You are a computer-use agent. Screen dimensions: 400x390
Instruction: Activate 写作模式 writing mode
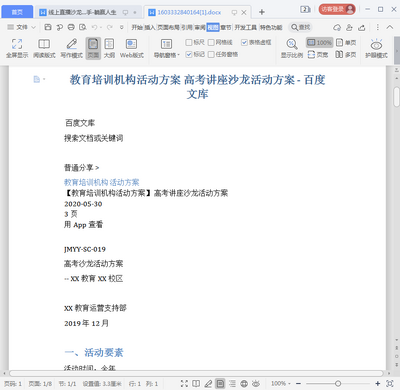click(71, 48)
